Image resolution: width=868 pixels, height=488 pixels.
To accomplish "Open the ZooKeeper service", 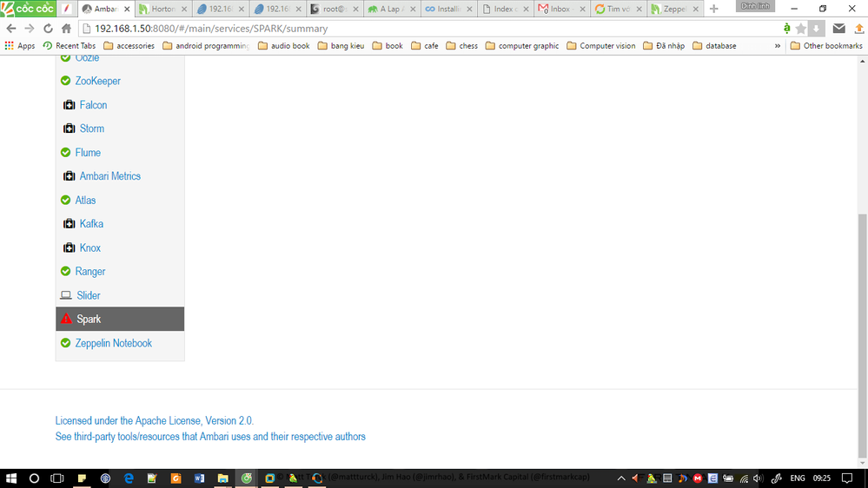I will point(97,81).
